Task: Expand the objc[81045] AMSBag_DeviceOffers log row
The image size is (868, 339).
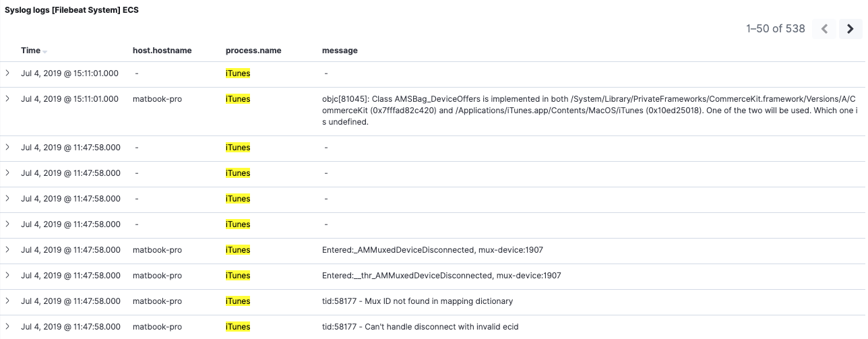Action: tap(7, 98)
